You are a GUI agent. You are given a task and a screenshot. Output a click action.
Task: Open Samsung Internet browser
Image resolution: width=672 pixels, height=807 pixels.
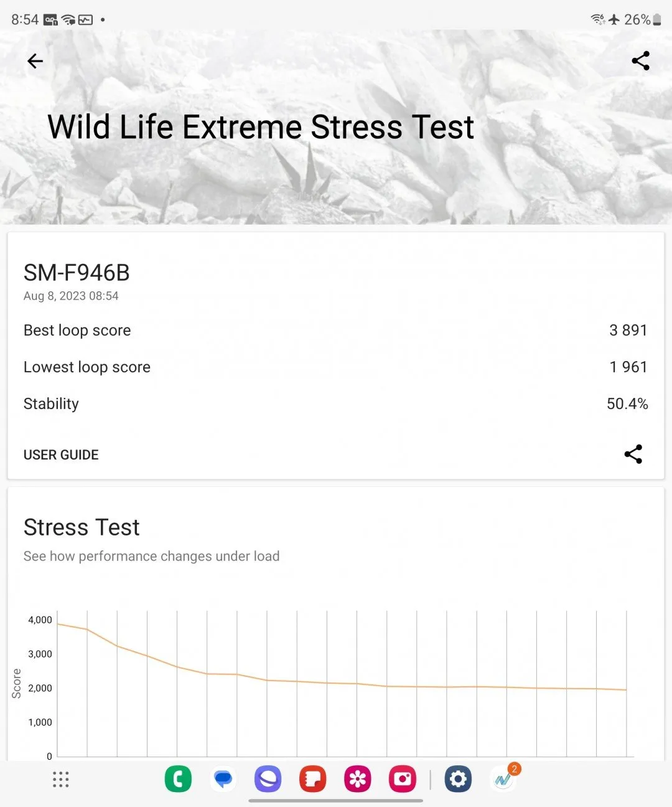(268, 780)
